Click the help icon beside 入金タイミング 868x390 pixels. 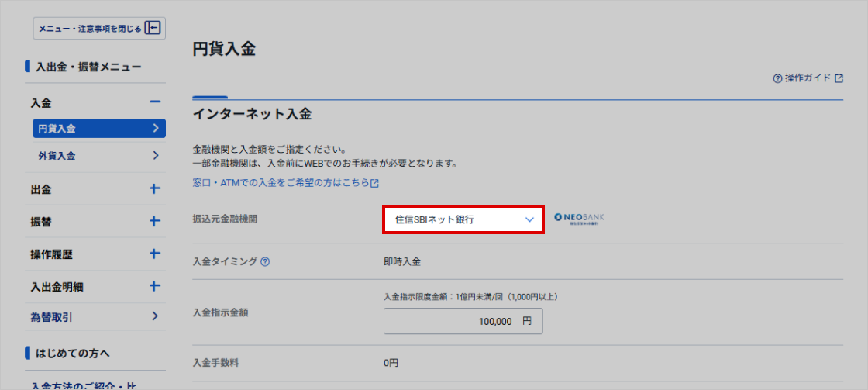(x=265, y=262)
